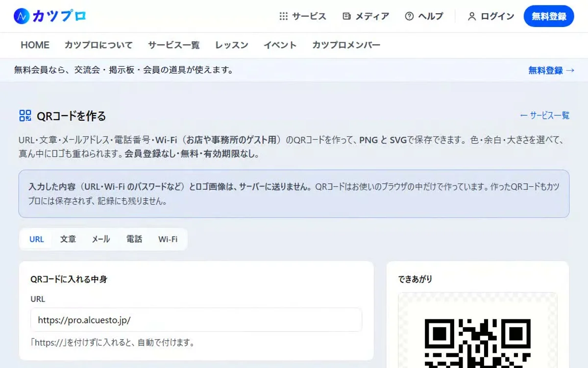
Task: Open サービス一覧 in navigation
Action: [174, 45]
